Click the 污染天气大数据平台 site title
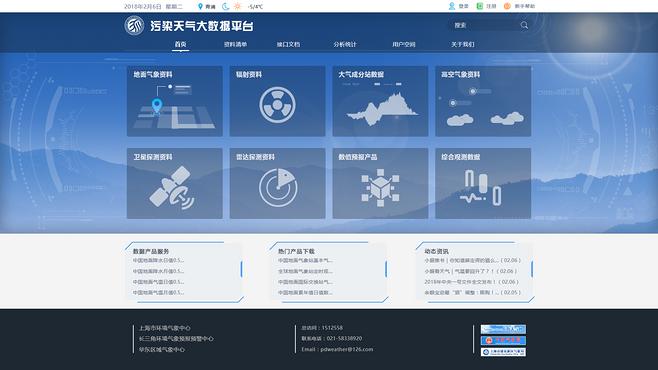 [201, 26]
